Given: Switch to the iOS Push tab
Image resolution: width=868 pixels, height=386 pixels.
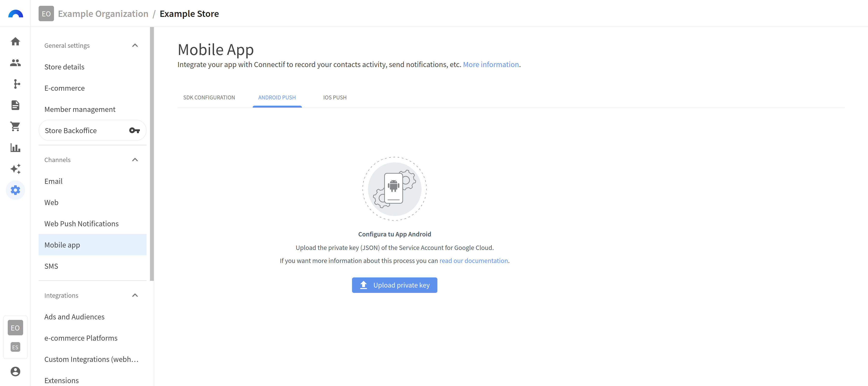Looking at the screenshot, I should click(335, 97).
